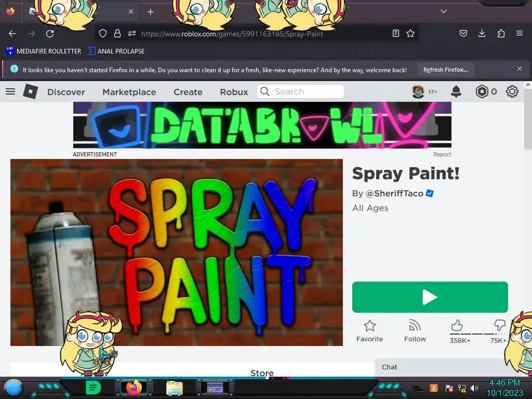This screenshot has width=532, height=399.
Task: Open the green notes taskbar app
Action: point(93,388)
